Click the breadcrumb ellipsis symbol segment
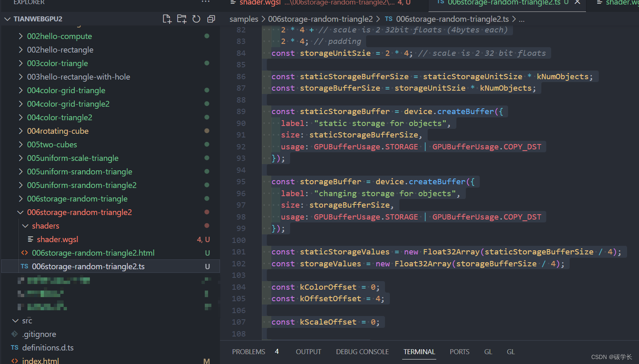 522,19
